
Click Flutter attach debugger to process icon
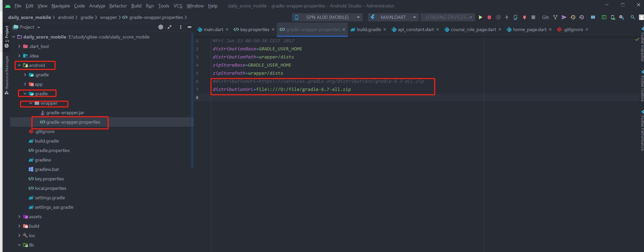pyautogui.click(x=515, y=17)
